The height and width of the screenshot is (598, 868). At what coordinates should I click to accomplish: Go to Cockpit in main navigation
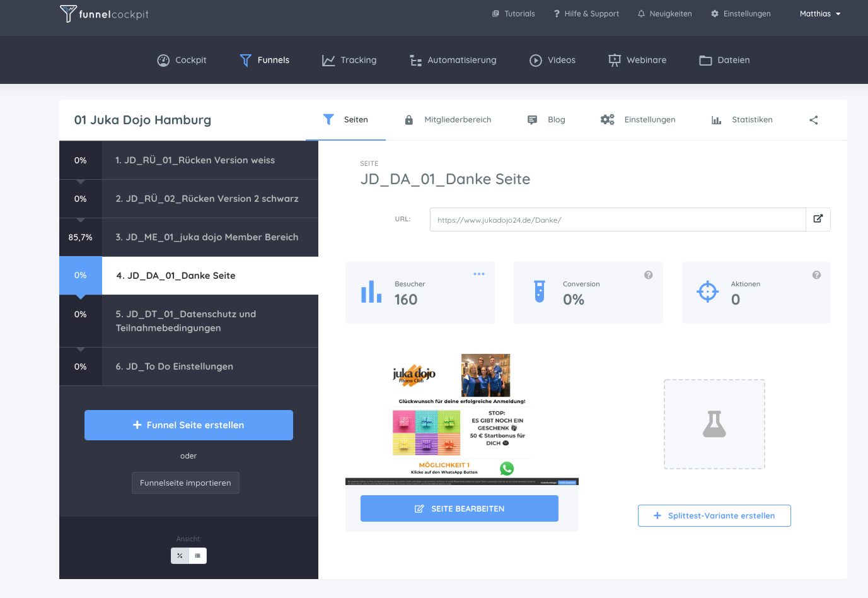tap(182, 60)
